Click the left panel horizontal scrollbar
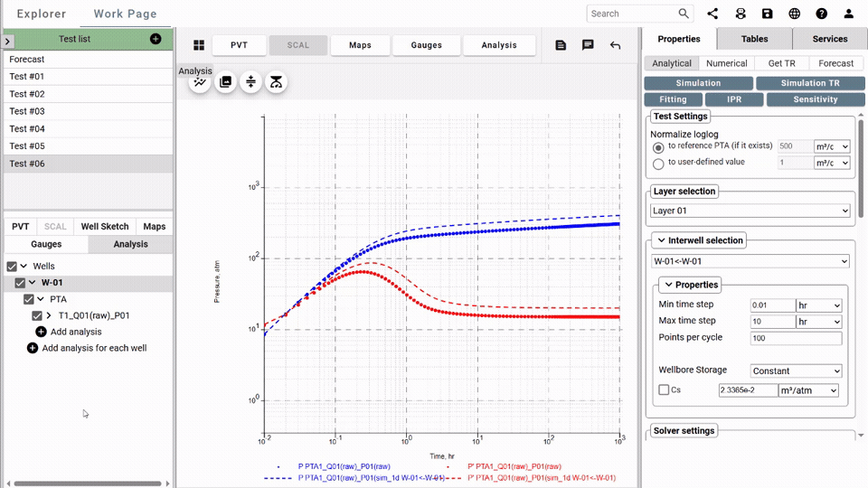 click(88, 483)
